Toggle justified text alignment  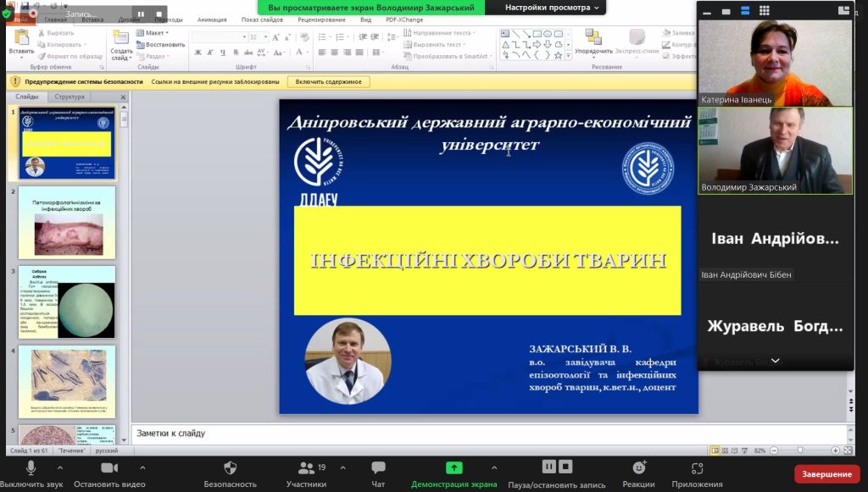coord(359,53)
